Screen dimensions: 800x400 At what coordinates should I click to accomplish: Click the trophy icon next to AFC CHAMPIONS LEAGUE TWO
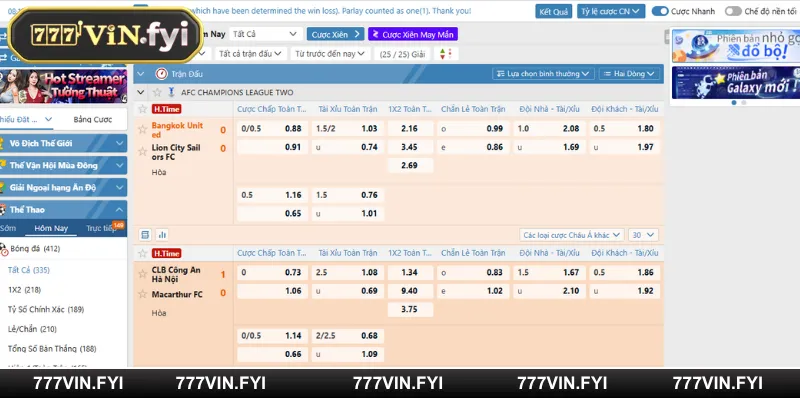[x=171, y=92]
